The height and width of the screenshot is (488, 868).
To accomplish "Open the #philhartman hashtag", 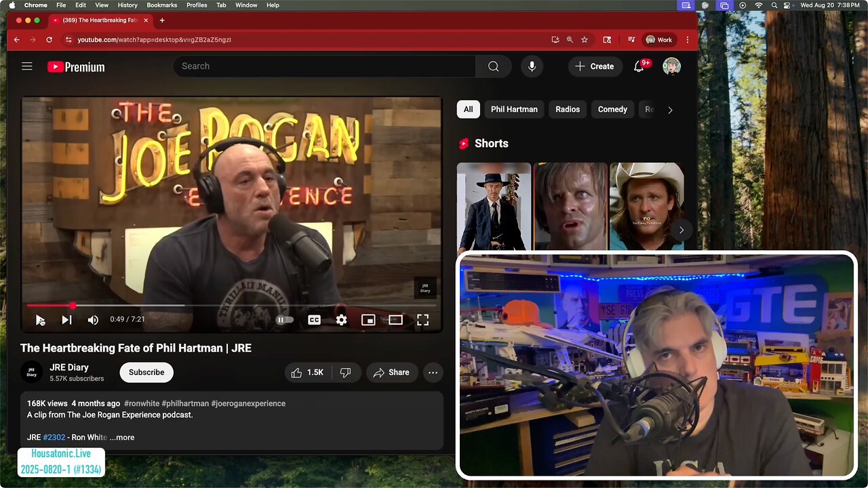I will point(185,403).
